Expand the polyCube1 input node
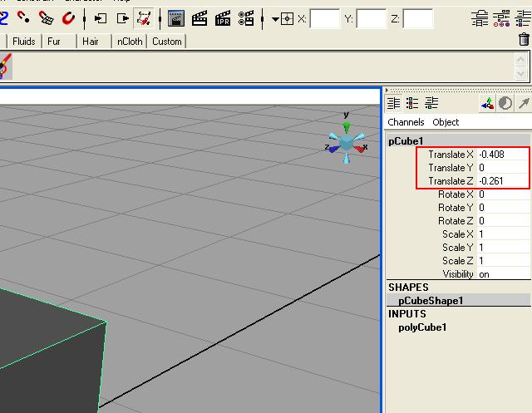The image size is (532, 413). click(x=422, y=327)
